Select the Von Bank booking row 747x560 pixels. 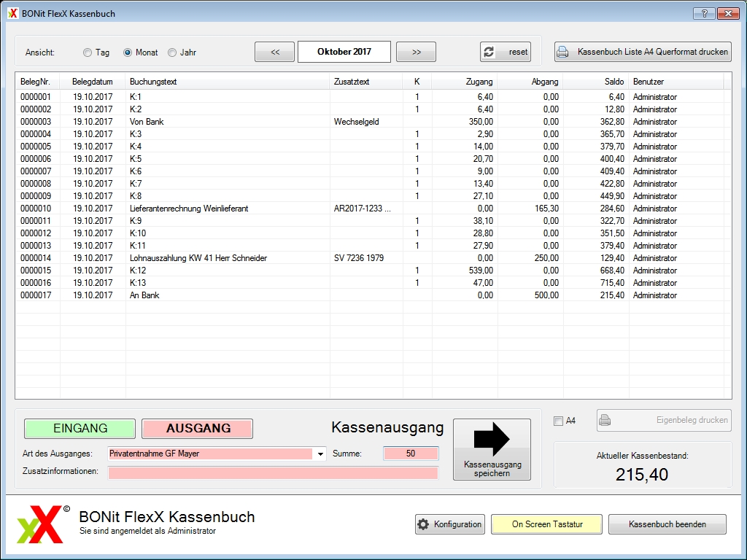pos(370,122)
